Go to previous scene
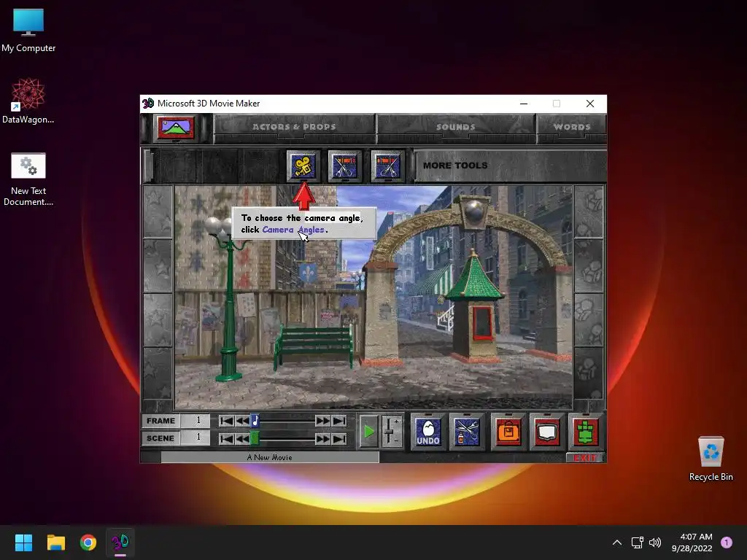 [x=242, y=438]
